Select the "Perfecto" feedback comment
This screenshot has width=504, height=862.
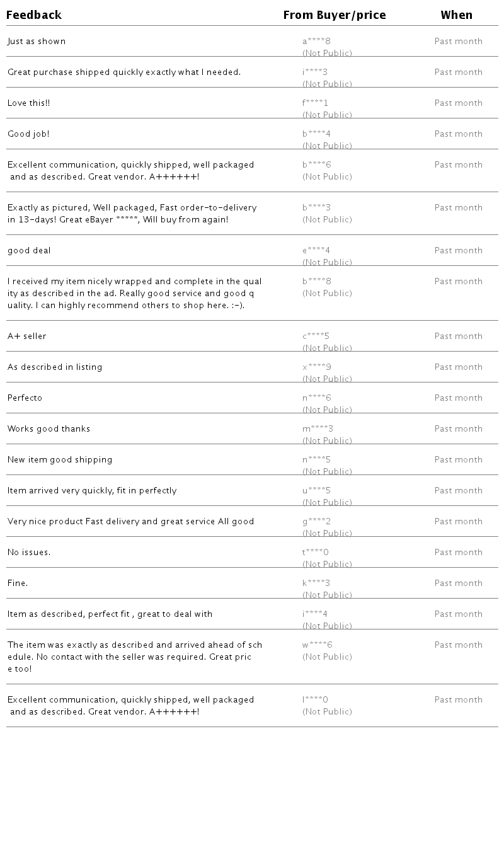coord(25,398)
